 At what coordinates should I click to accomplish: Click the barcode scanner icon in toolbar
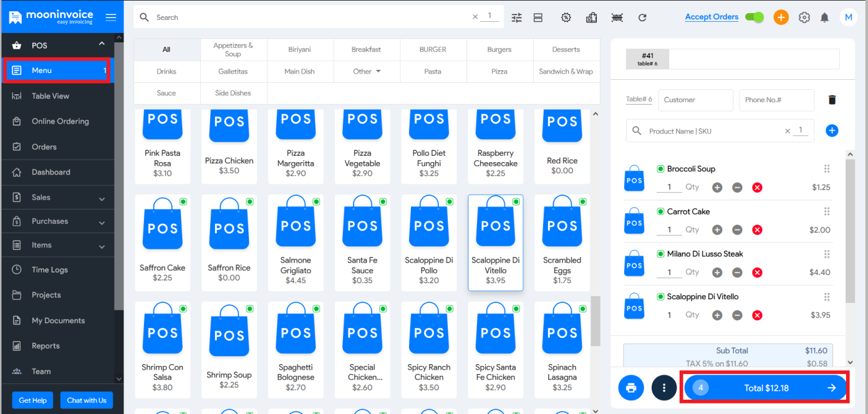point(617,17)
